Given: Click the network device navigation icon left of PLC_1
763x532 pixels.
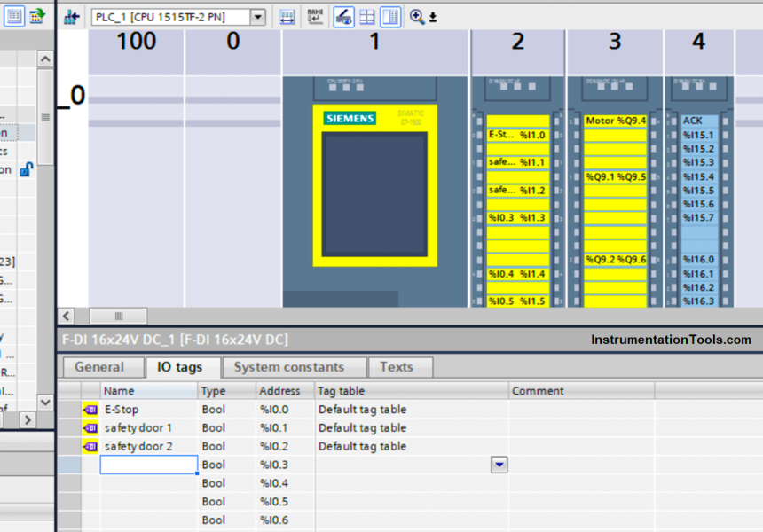Looking at the screenshot, I should coord(72,17).
